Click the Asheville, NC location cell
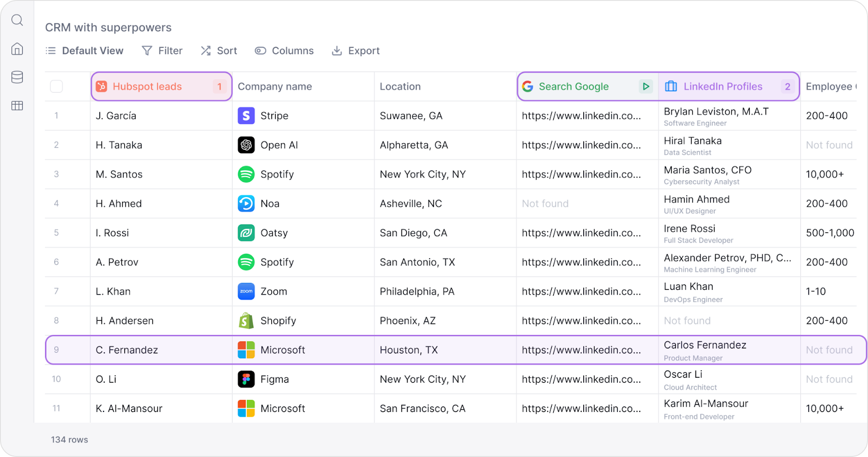The width and height of the screenshot is (868, 457). pos(445,204)
